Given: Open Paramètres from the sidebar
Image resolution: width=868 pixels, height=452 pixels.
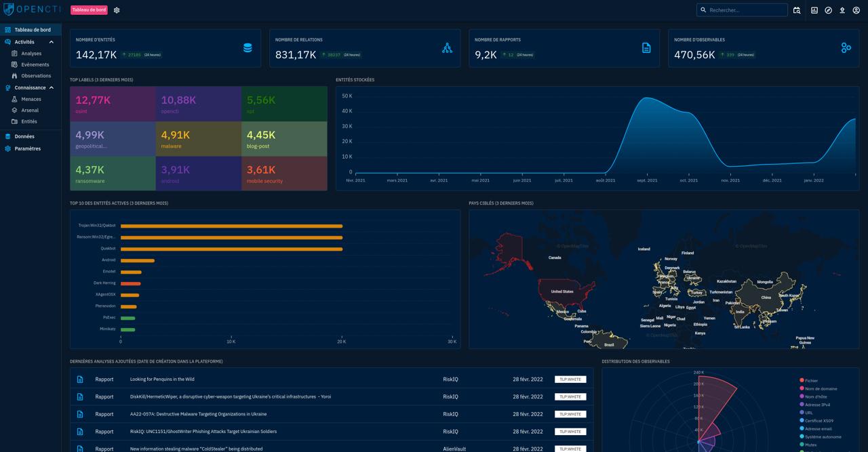Looking at the screenshot, I should [x=27, y=148].
